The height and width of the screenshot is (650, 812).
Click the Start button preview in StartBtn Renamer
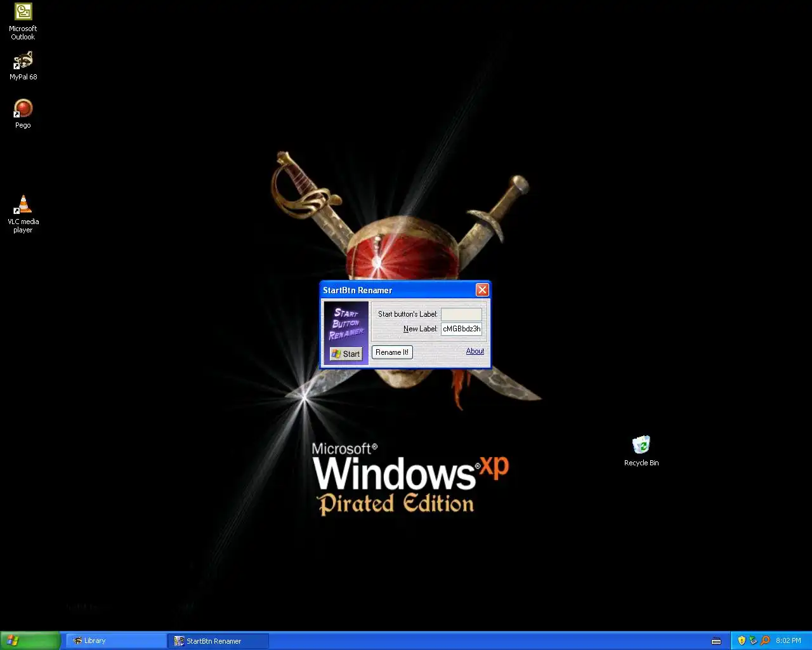pos(346,354)
